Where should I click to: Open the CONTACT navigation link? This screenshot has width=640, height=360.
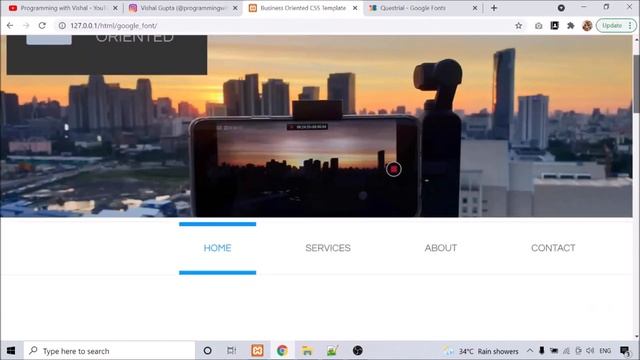pyautogui.click(x=553, y=248)
